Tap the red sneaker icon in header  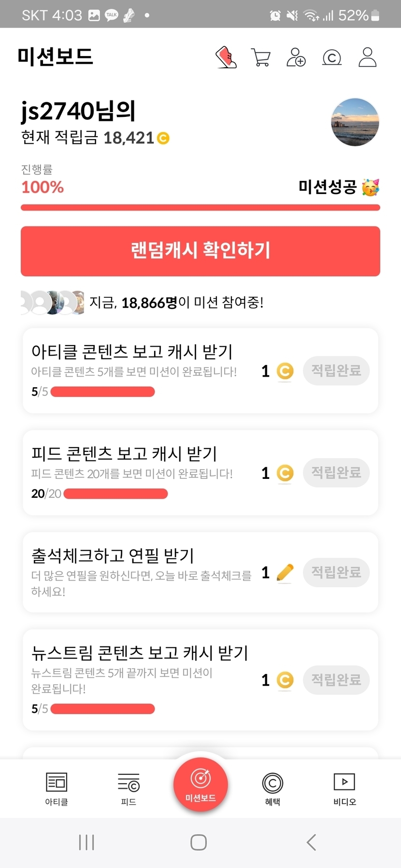click(226, 57)
